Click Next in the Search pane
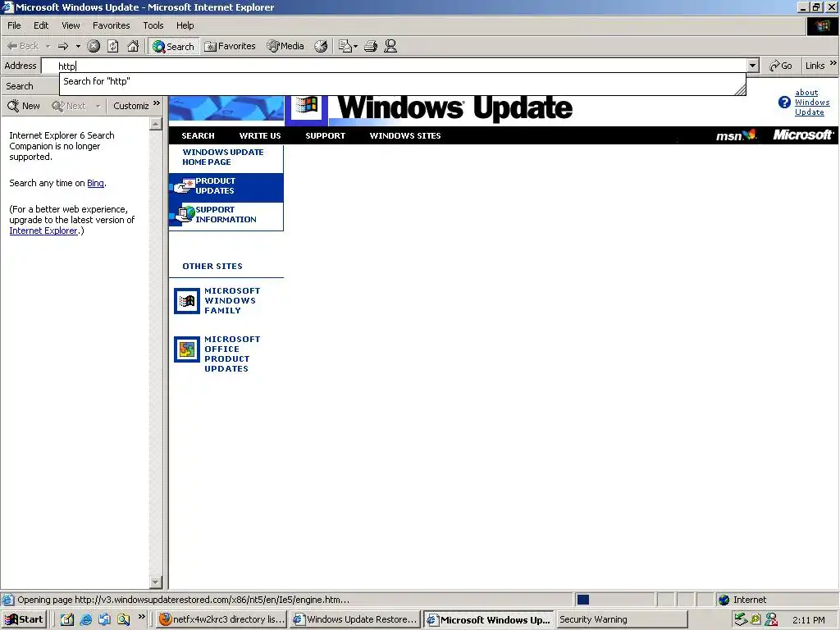Image resolution: width=840 pixels, height=630 pixels. (x=69, y=106)
